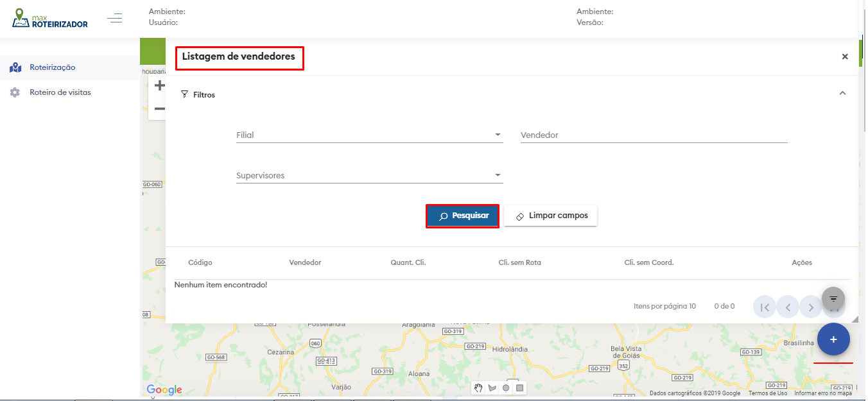
Task: Open Roteirização in the sidebar
Action: pyautogui.click(x=53, y=67)
